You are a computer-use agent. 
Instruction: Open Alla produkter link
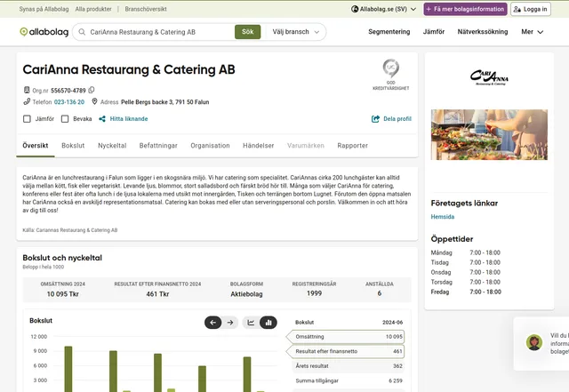(93, 9)
